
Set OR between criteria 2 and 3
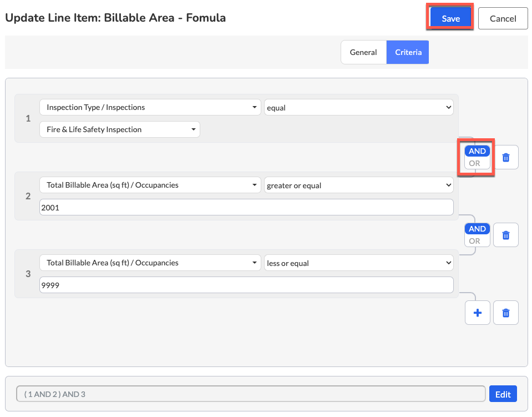(474, 241)
